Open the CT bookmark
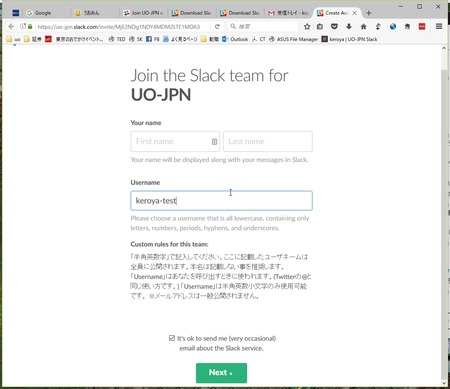Screen dimensions: 450x389 259,39
